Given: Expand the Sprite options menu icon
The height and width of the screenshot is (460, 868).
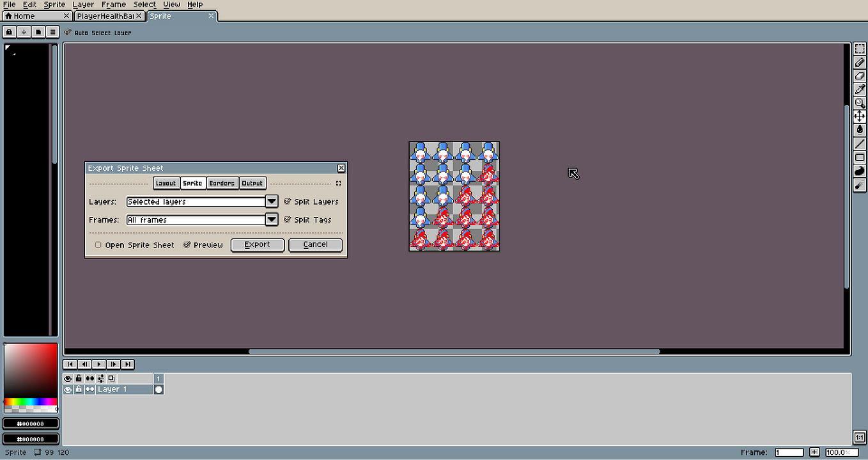Looking at the screenshot, I should pyautogui.click(x=52, y=31).
